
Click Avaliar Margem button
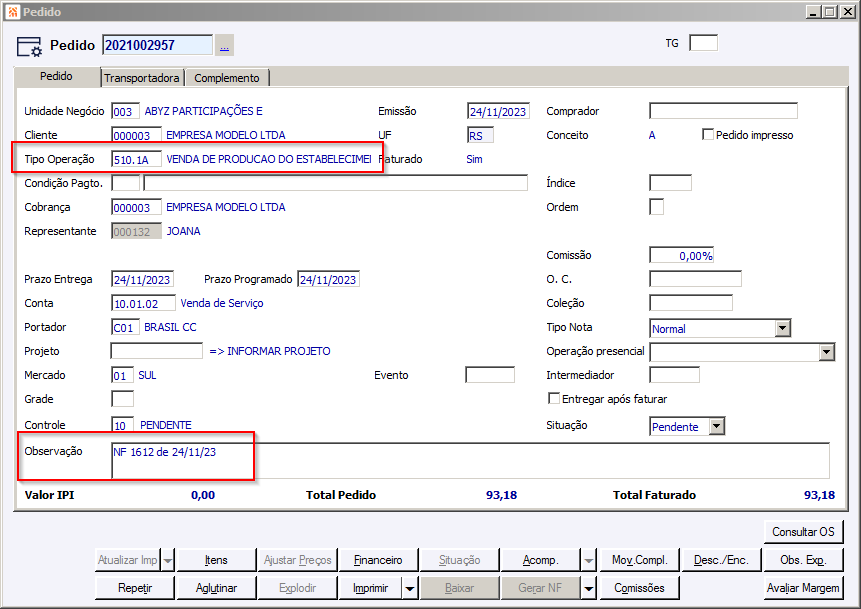click(803, 588)
